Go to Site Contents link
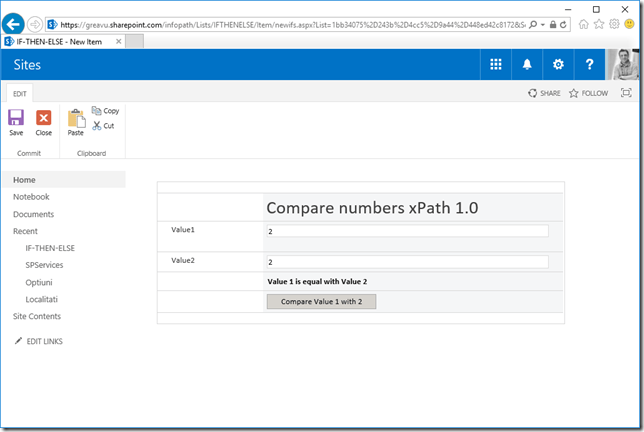This screenshot has width=644, height=432. coord(37,316)
